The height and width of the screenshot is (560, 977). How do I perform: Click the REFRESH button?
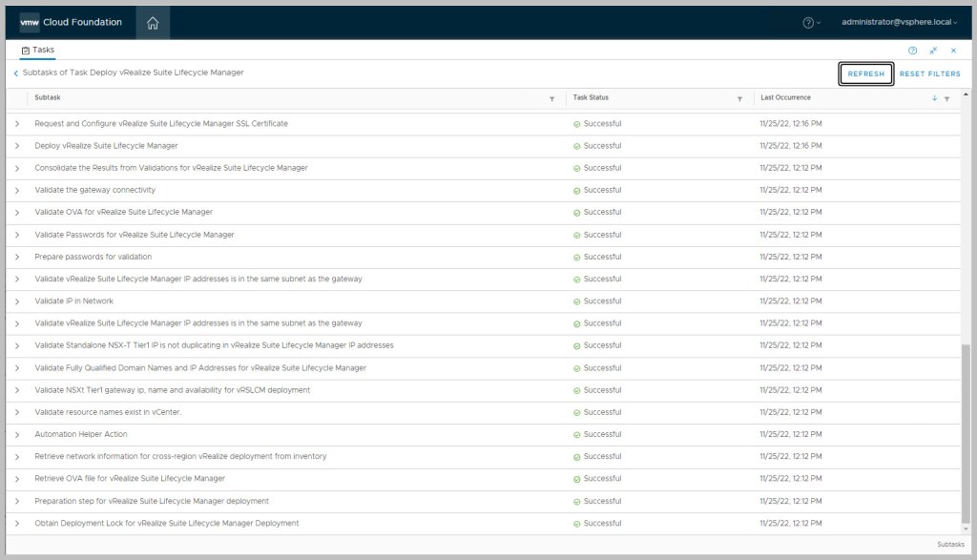(866, 73)
